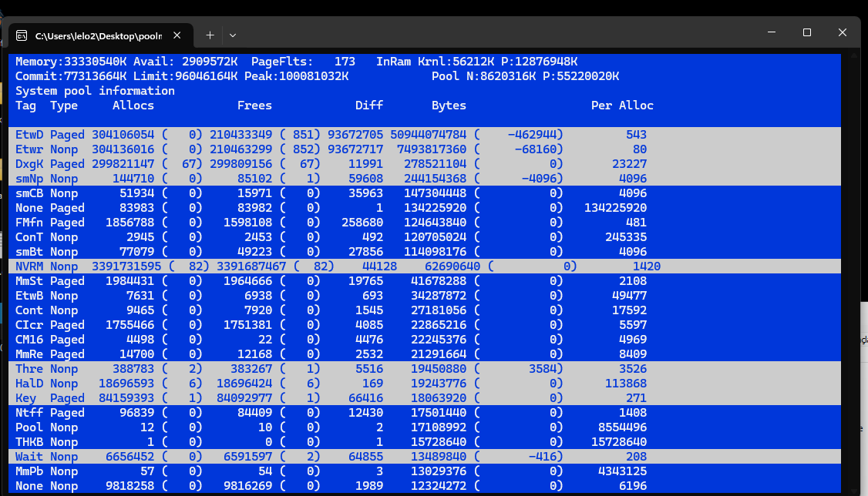The height and width of the screenshot is (496, 868).
Task: Maximize the terminal window
Action: pyautogui.click(x=807, y=32)
